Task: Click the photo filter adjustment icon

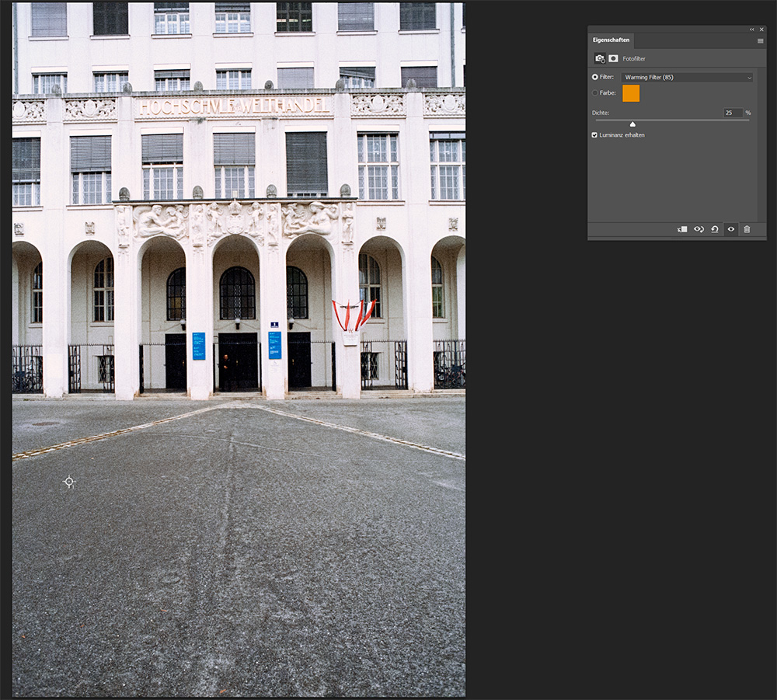Action: click(600, 58)
